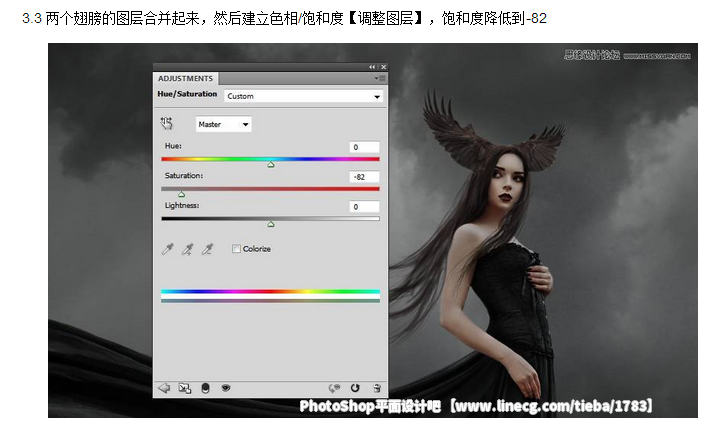The width and height of the screenshot is (708, 425).
Task: Click the woman with wings image
Action: [x=373, y=230]
